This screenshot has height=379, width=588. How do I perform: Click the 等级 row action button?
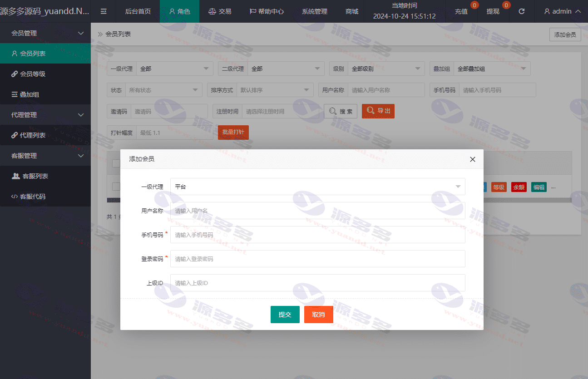click(x=499, y=187)
